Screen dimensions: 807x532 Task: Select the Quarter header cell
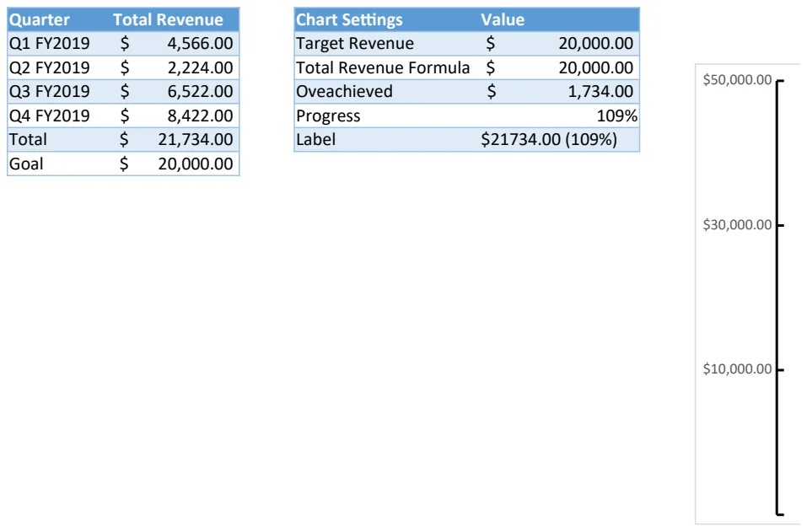coord(59,19)
